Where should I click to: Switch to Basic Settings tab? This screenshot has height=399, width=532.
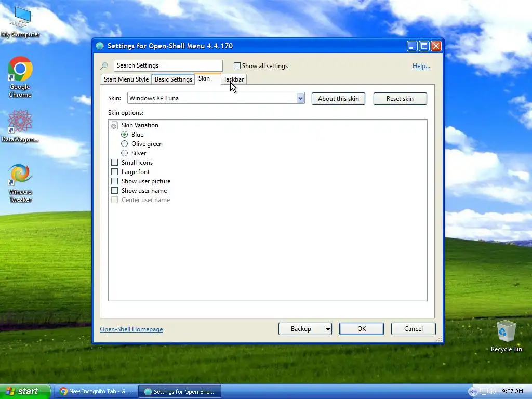click(174, 79)
